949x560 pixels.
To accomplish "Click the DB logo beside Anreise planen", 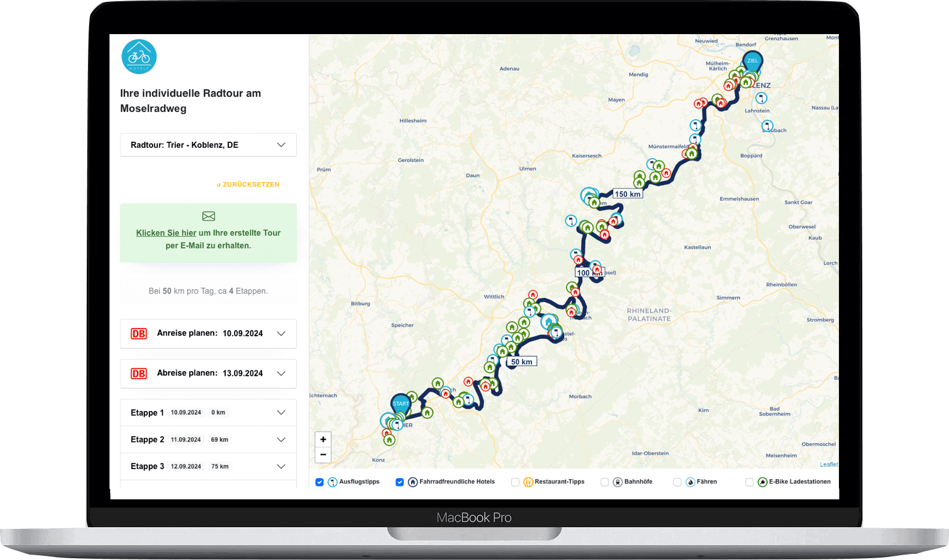I will (x=139, y=334).
